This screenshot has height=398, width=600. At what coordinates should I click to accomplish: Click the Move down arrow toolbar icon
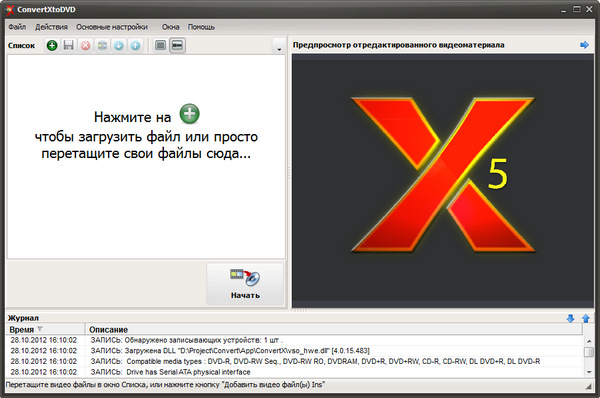pos(119,46)
